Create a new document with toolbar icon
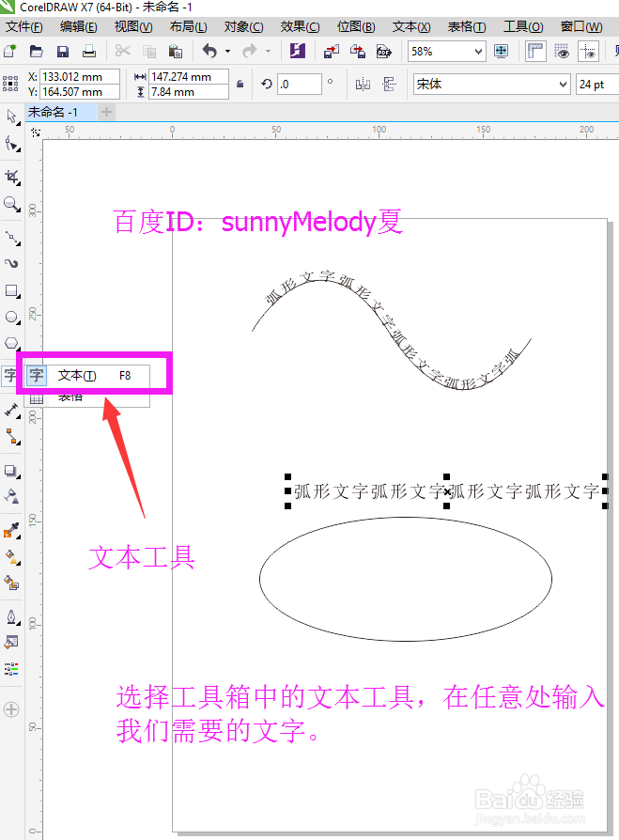This screenshot has width=619, height=840. pos(10,52)
